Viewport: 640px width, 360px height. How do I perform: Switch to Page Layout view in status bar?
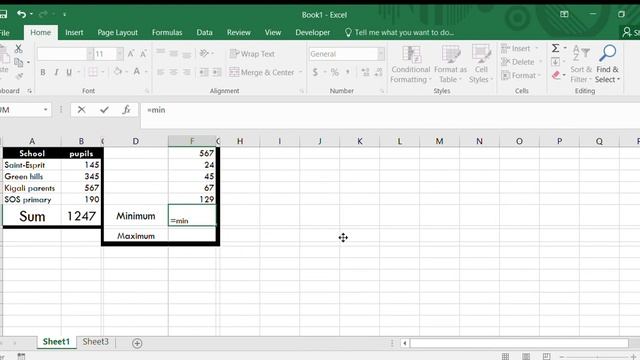coord(526,356)
